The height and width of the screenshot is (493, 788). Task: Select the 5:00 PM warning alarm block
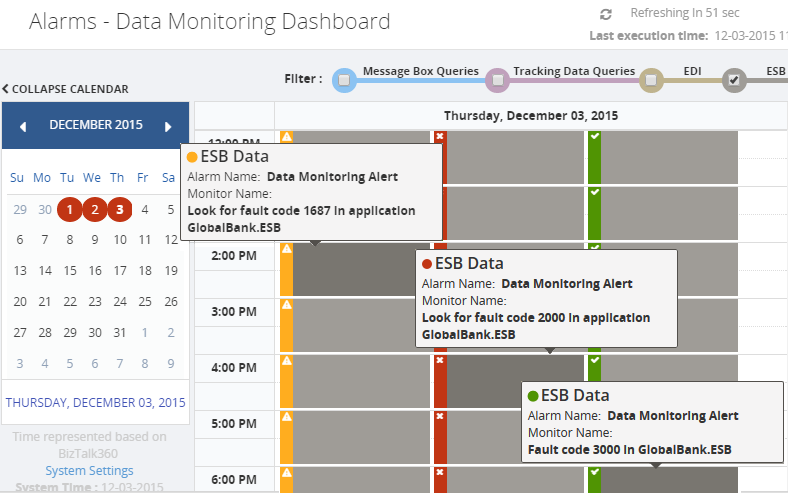pos(354,437)
